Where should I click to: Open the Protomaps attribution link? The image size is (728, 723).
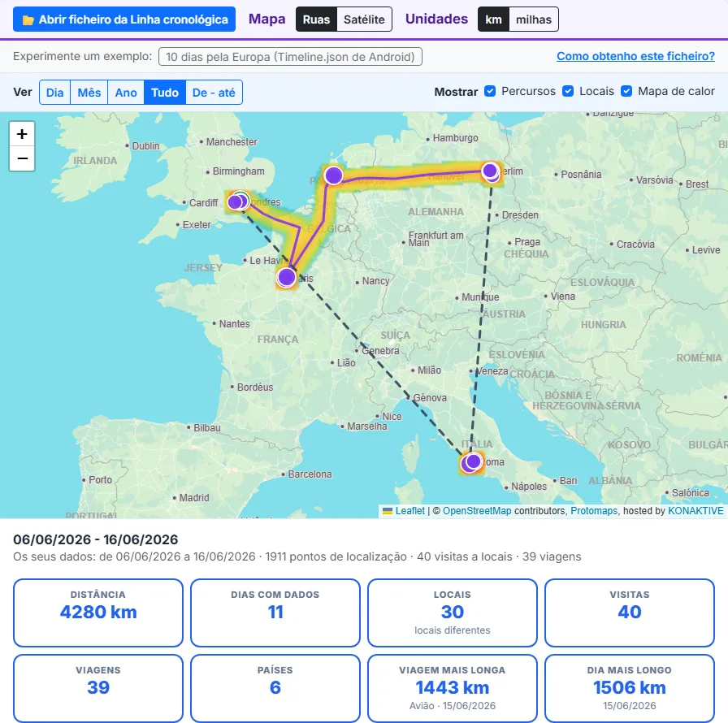click(594, 511)
